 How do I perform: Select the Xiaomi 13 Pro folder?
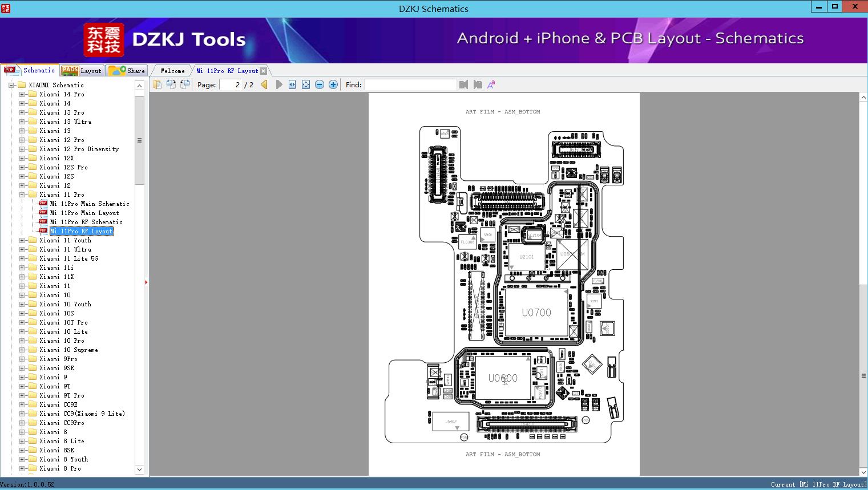pos(62,112)
